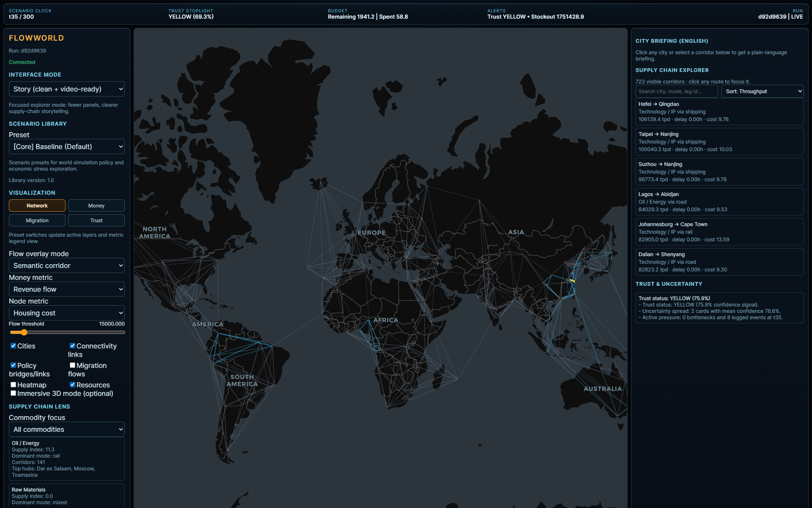The width and height of the screenshot is (812, 508).
Task: Click the Trust status YELLOW card
Action: click(x=719, y=308)
